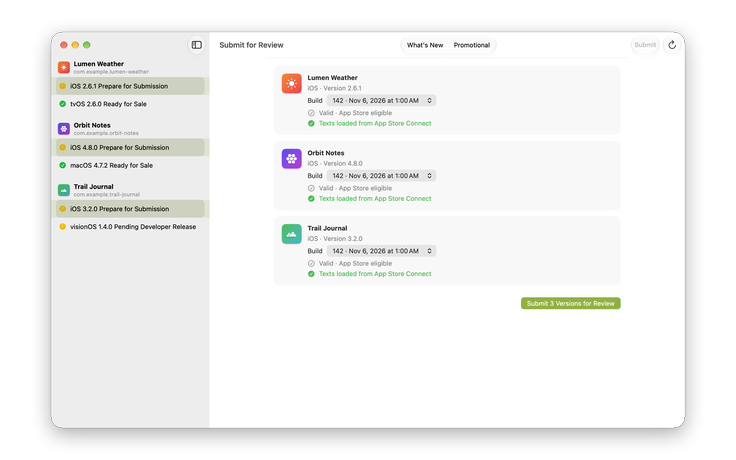Select visionOS 1.4.0 Pending Developer Release
Image resolution: width=736 pixels, height=460 pixels.
(x=130, y=227)
